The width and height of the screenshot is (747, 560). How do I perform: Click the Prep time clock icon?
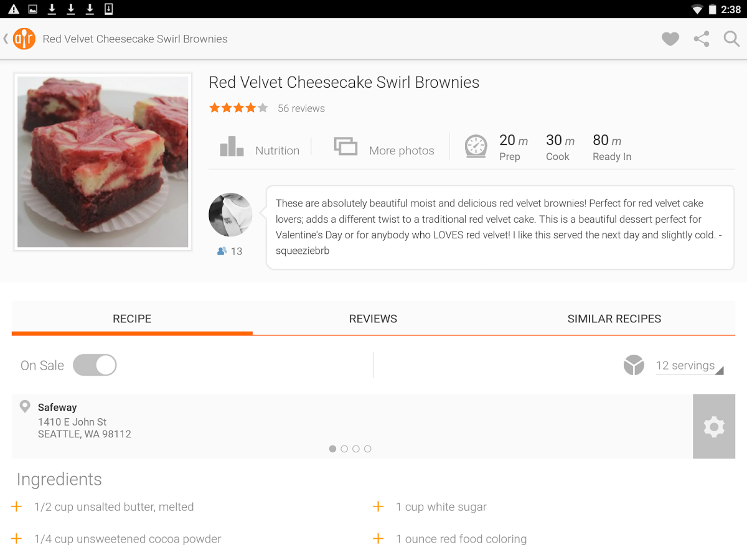pyautogui.click(x=476, y=147)
